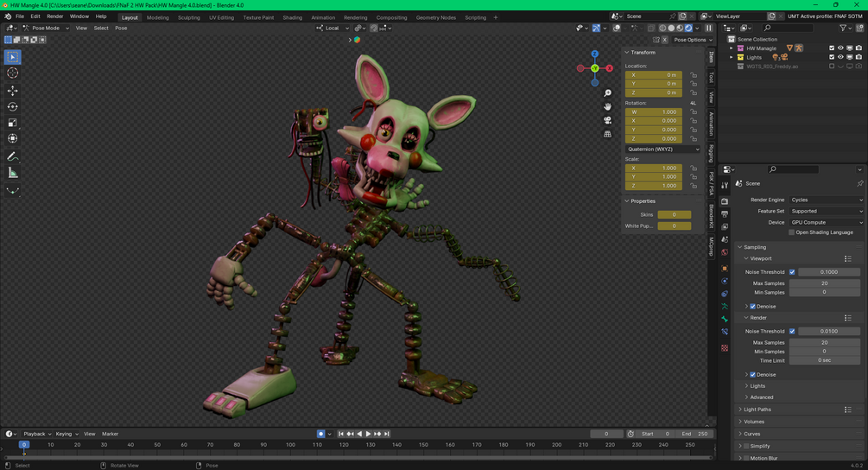The height and width of the screenshot is (470, 868).
Task: Switch perspective/orthographic grid icon
Action: tap(607, 134)
